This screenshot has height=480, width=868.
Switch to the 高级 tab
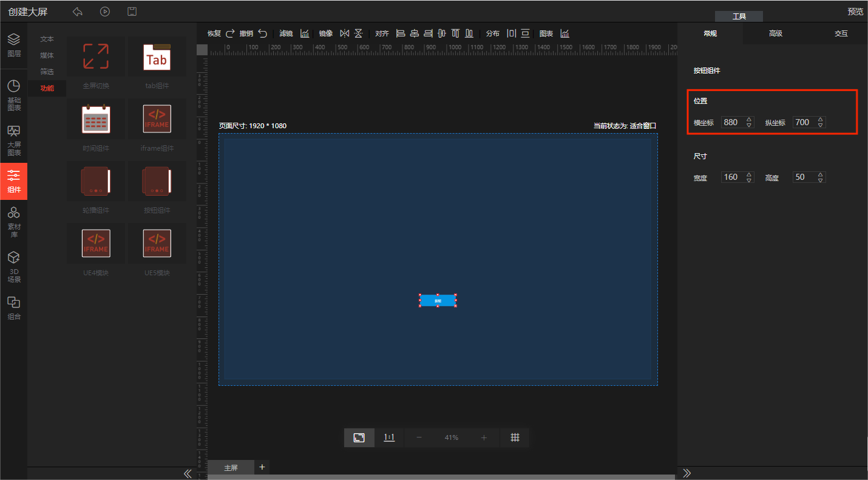(x=775, y=33)
